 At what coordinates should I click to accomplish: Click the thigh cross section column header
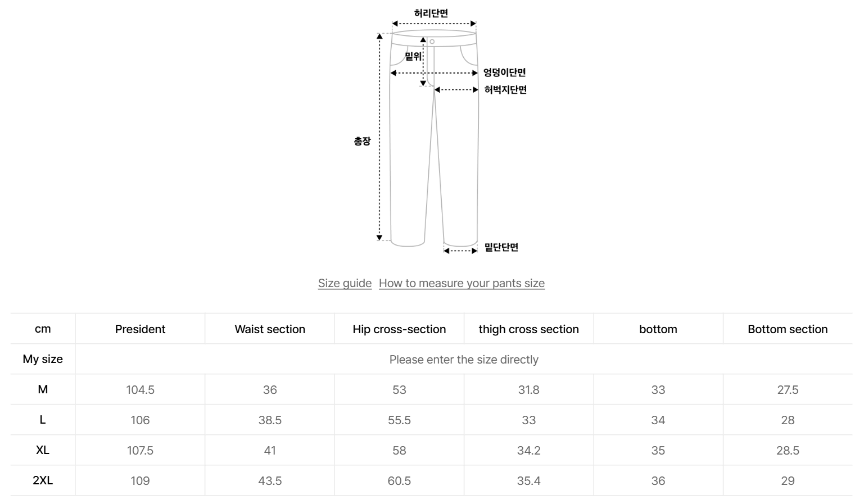pos(528,329)
